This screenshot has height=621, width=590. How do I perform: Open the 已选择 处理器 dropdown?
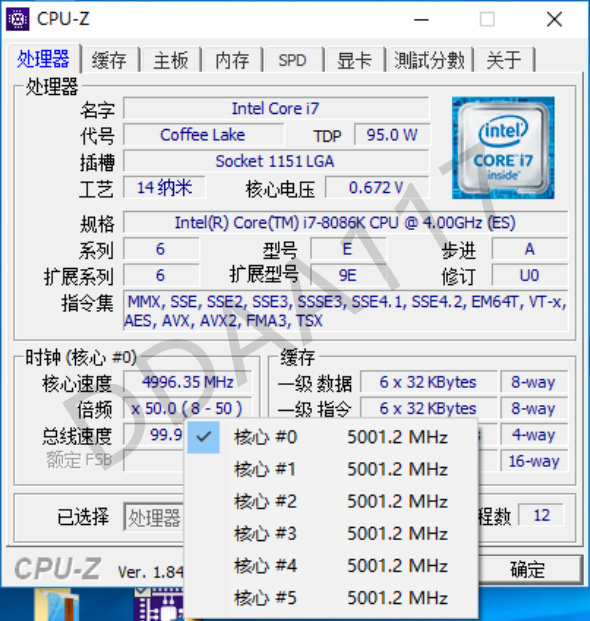[x=154, y=517]
